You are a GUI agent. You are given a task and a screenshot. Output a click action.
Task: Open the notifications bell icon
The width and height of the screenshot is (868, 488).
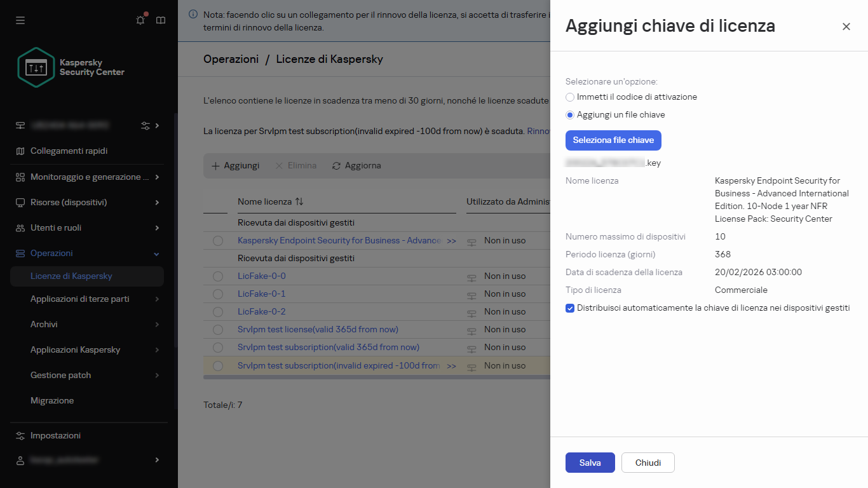point(140,20)
